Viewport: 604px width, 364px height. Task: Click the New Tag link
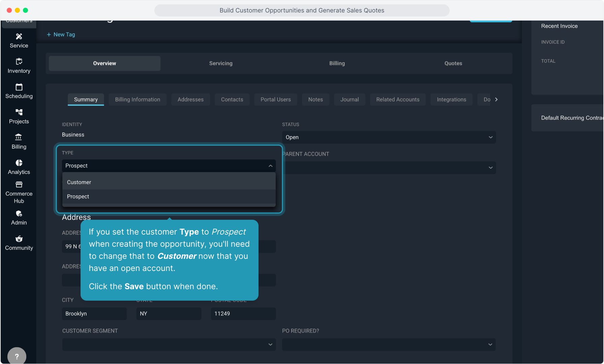coord(61,34)
